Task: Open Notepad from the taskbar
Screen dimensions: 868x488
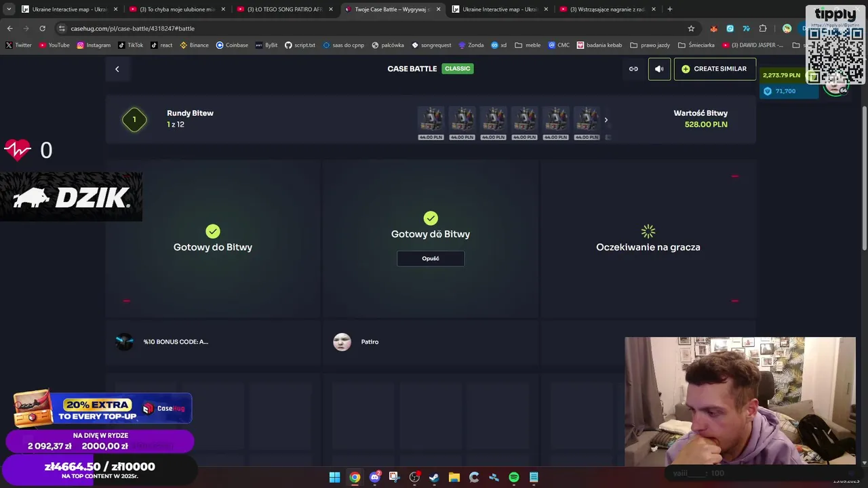Action: pos(534,477)
